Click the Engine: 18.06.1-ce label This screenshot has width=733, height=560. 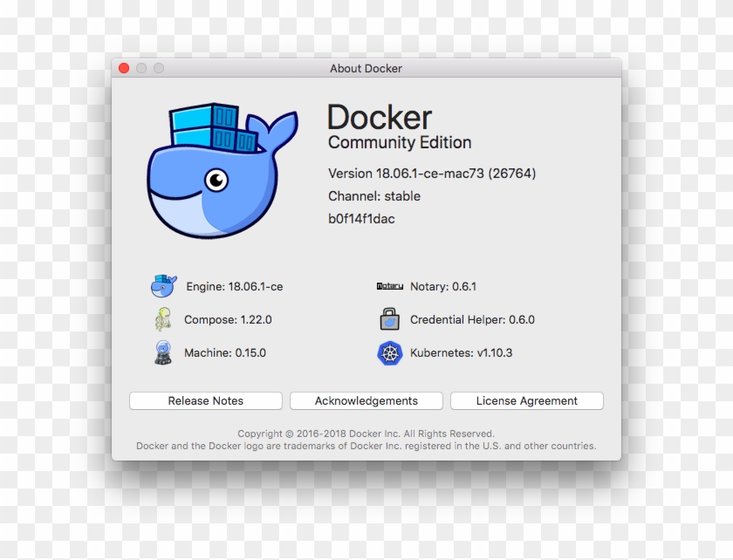234,287
